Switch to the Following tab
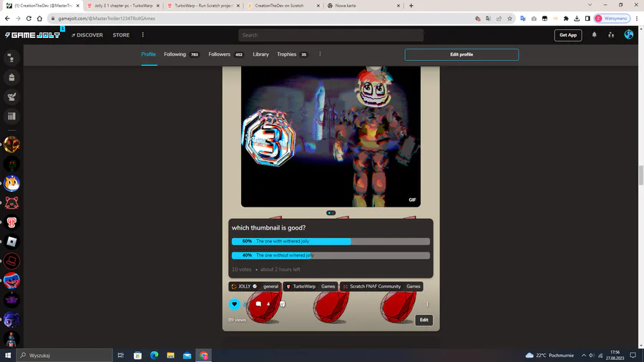Screen dimensions: 644x362 click(181, 54)
